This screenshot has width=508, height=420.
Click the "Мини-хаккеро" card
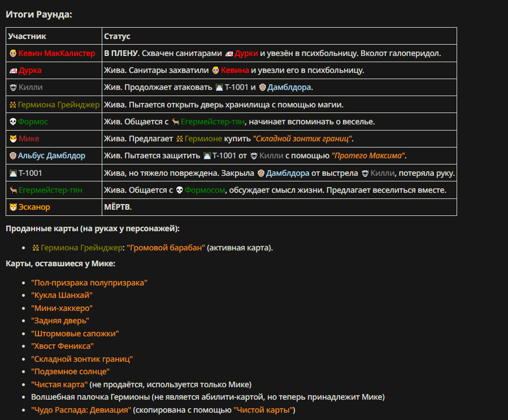coord(62,308)
